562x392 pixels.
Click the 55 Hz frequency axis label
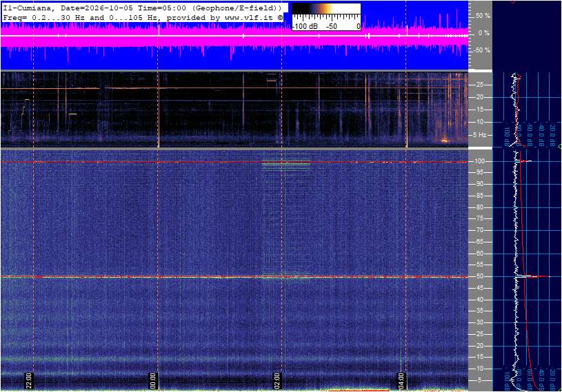tap(480, 265)
